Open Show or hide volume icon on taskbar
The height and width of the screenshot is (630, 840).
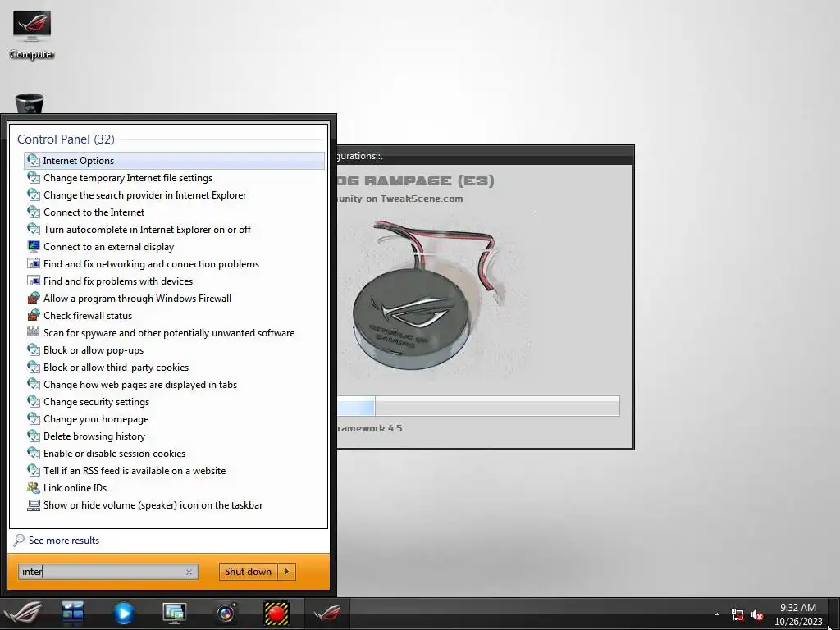pyautogui.click(x=174, y=505)
